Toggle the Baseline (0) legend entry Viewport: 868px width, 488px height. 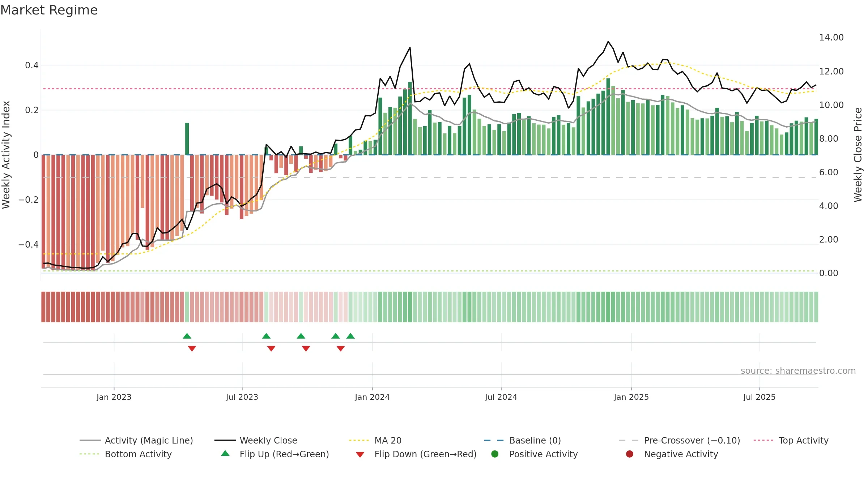tap(522, 440)
